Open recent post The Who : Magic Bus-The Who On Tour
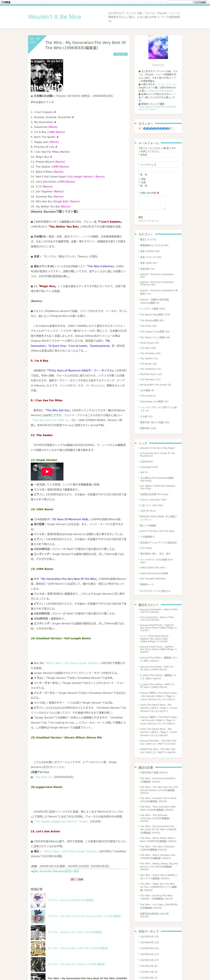The width and height of the screenshot is (210, 980). 158,887
